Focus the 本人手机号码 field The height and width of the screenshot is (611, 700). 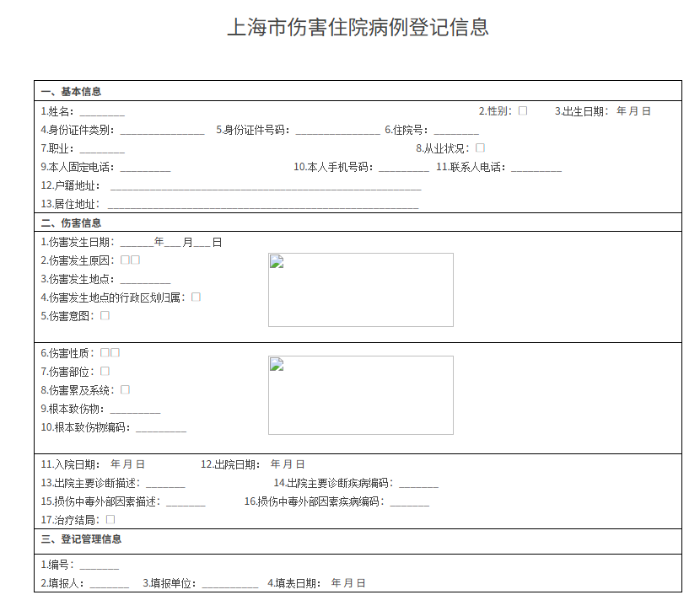coord(403,168)
